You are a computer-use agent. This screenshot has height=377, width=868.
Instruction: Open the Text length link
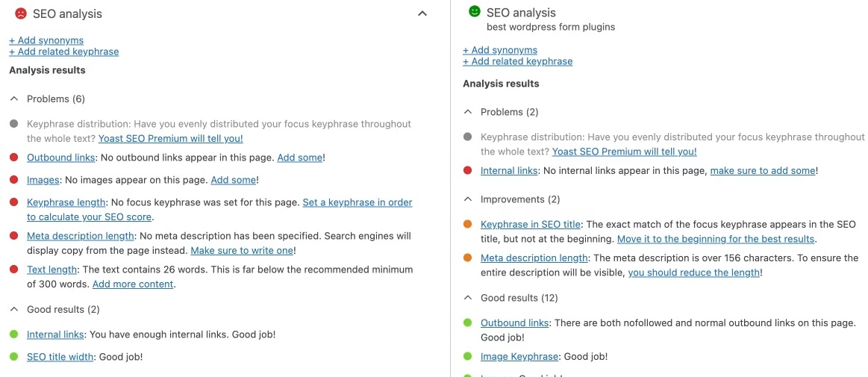coord(52,269)
